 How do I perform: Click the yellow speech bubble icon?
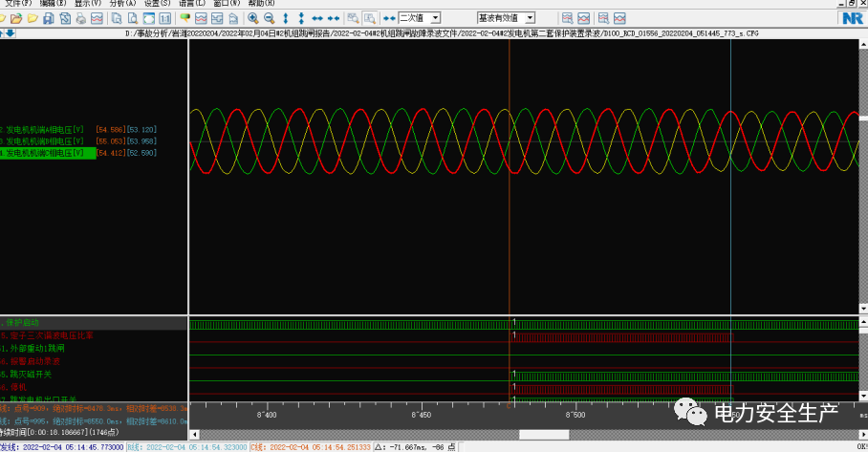pos(184,18)
